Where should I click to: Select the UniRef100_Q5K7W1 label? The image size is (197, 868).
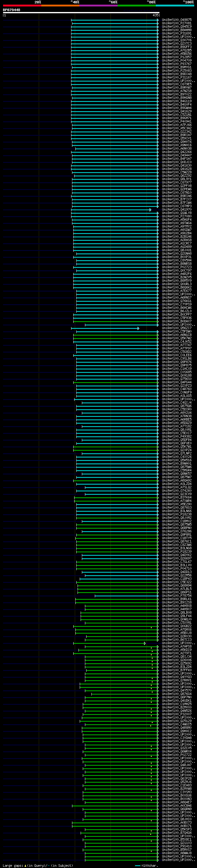click(x=177, y=447)
